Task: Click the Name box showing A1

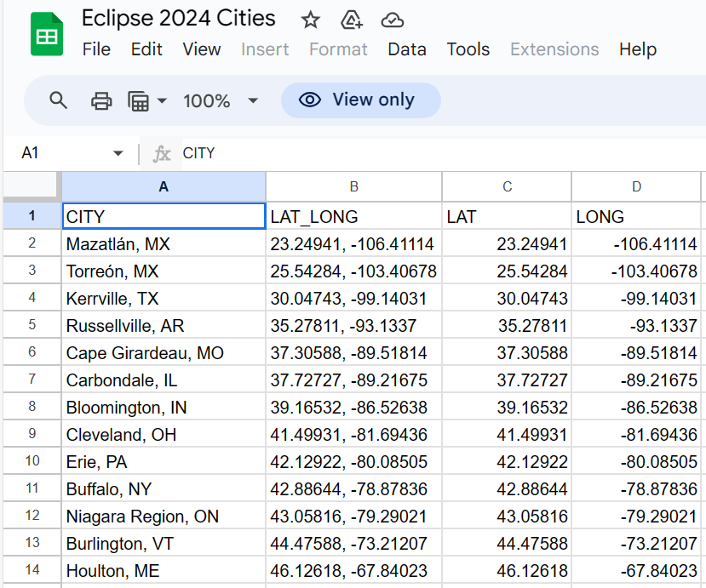Action: click(x=60, y=153)
